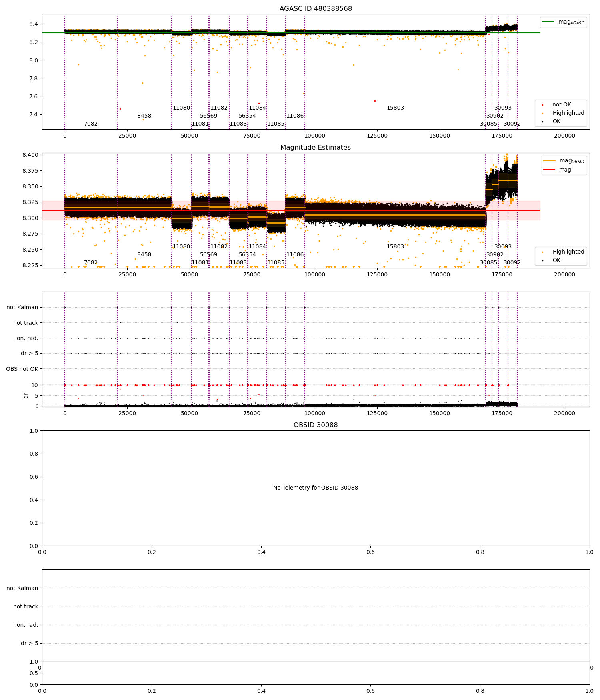Click the 8.4 y-axis tick of top plot
The height and width of the screenshot is (700, 600).
[x=34, y=24]
